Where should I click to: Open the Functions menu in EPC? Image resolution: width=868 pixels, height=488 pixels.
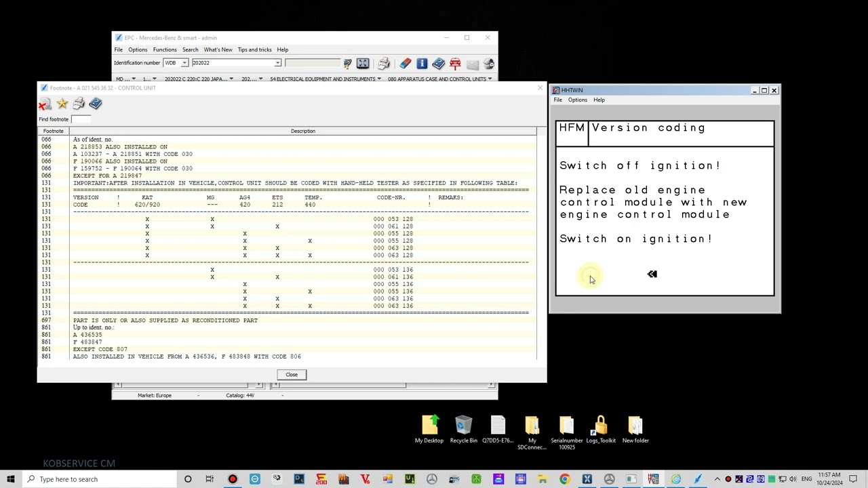165,49
